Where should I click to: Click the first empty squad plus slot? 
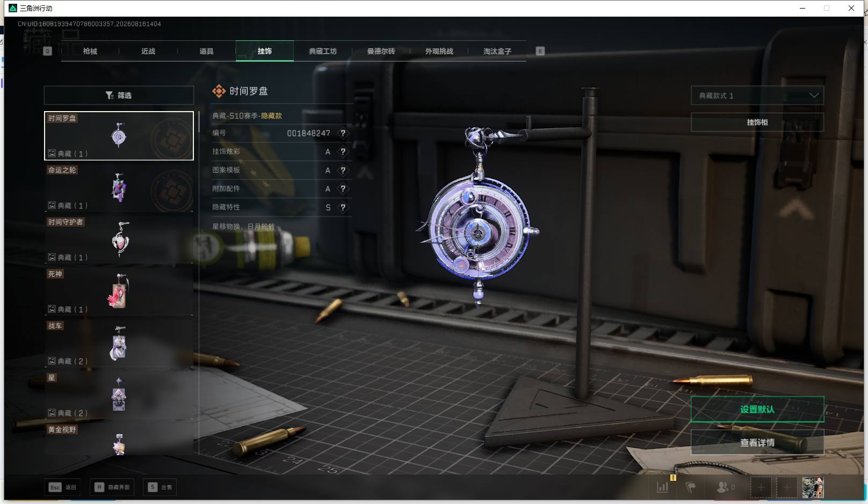(x=761, y=487)
